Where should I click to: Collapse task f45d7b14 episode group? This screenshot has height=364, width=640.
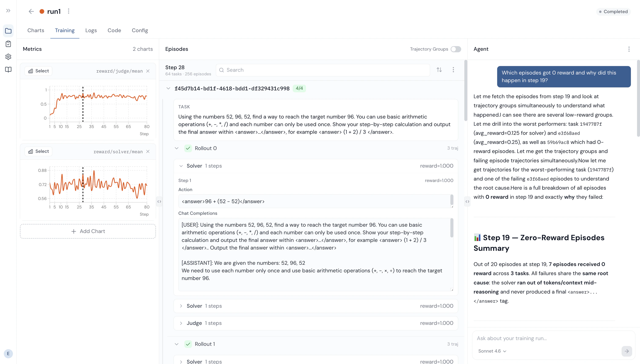168,88
